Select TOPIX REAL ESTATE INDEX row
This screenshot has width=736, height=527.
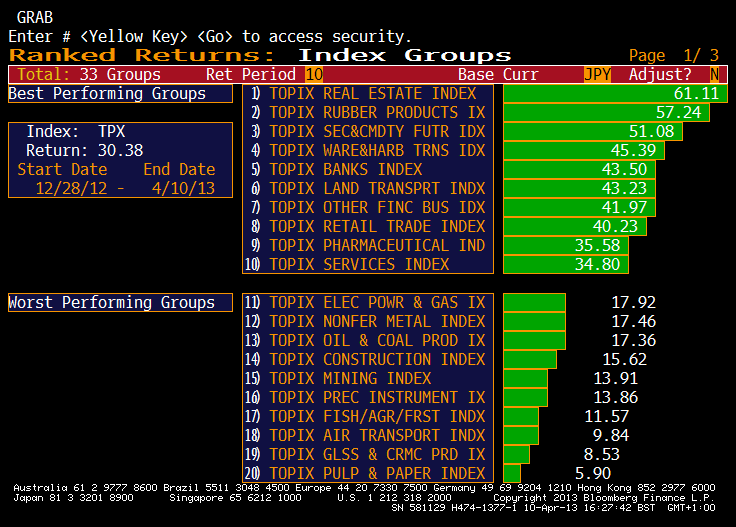click(368, 93)
